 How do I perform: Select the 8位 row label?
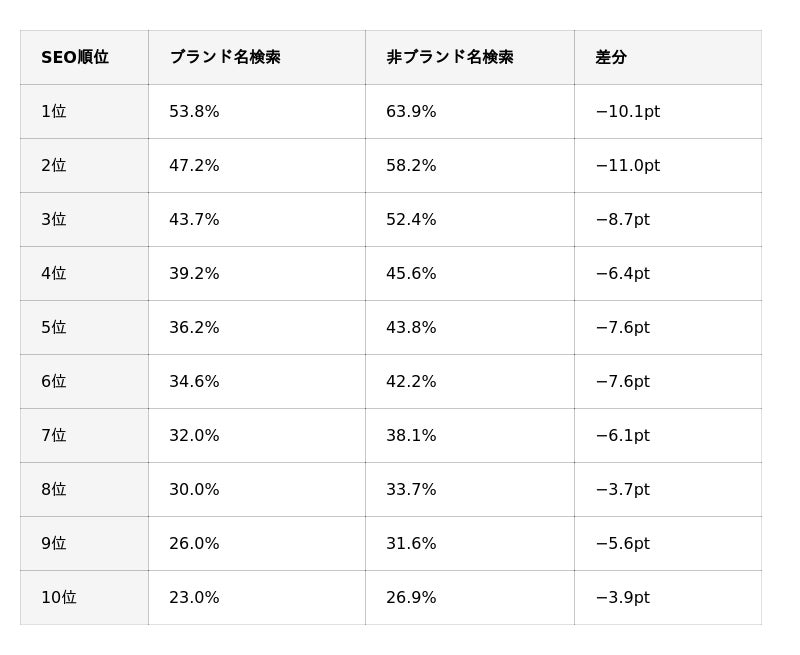click(x=84, y=490)
